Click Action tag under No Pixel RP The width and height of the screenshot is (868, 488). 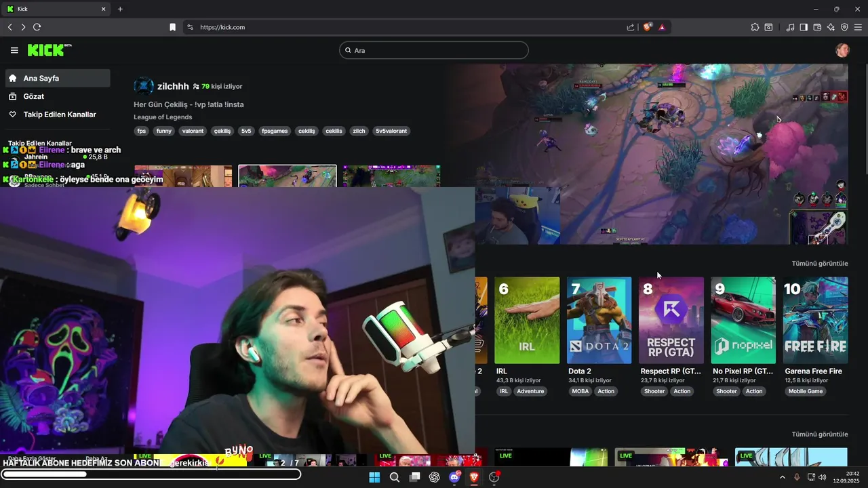[754, 391]
